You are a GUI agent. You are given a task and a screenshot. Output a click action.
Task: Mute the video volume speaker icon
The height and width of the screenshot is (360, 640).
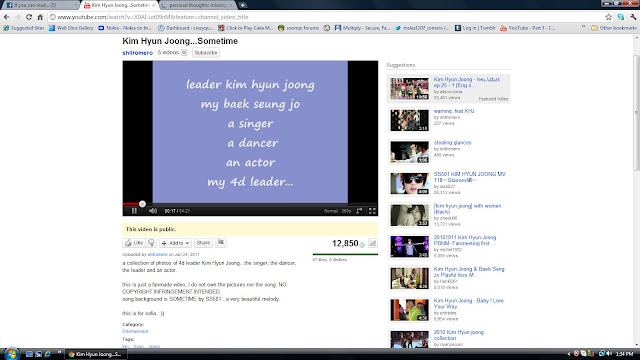click(153, 211)
